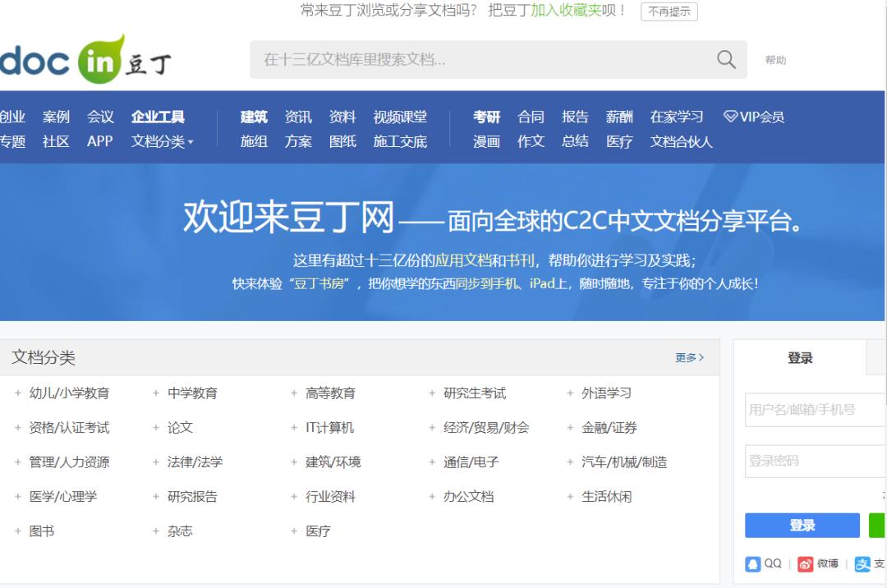Open the 建筑 navigation item

pos(254,117)
